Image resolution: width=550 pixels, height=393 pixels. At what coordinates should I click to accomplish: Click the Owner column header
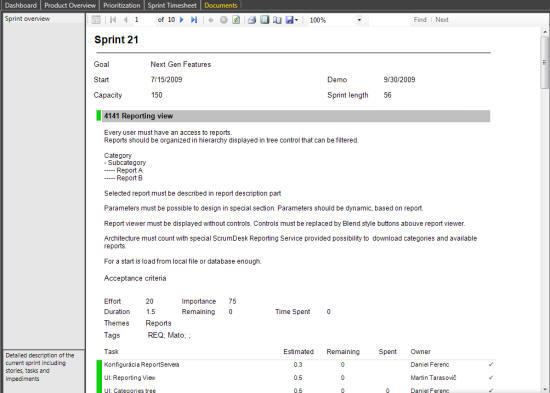[x=420, y=352]
